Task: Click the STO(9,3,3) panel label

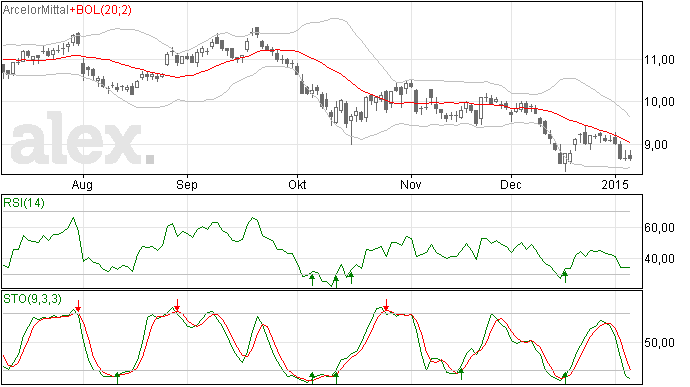Action: pyautogui.click(x=32, y=299)
